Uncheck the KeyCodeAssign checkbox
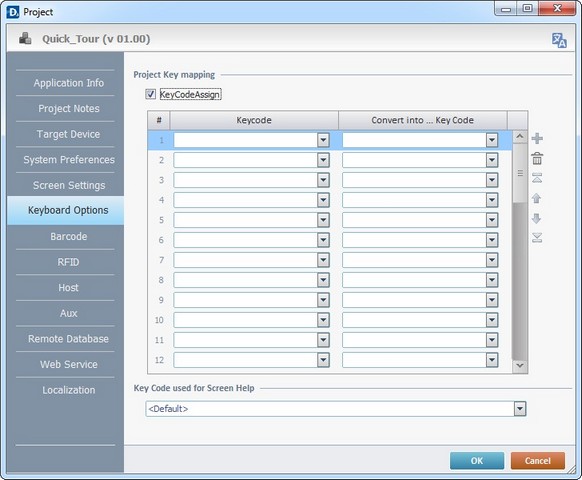 click(x=150, y=94)
